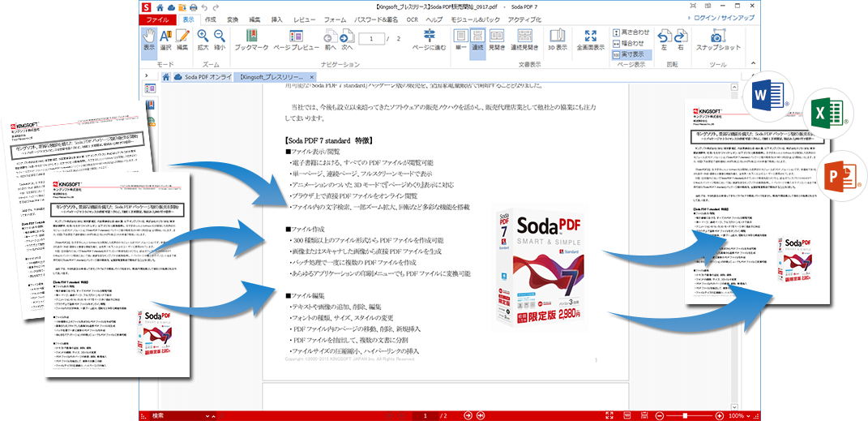Open the ファイル menu
The image size is (868, 421).
pyautogui.click(x=157, y=19)
